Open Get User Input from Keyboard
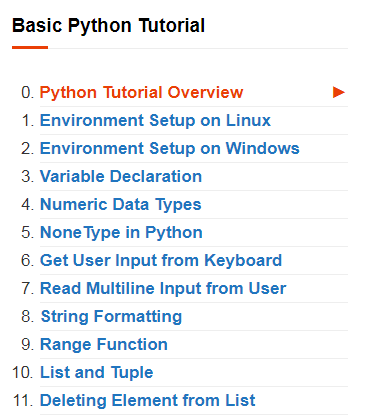This screenshot has width=371, height=415. 161,260
